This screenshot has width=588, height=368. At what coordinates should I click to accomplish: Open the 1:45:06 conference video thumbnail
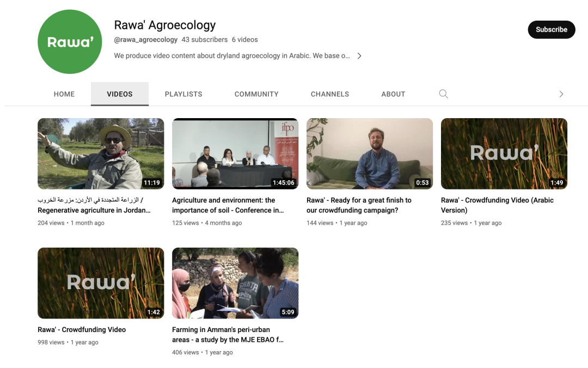[235, 154]
